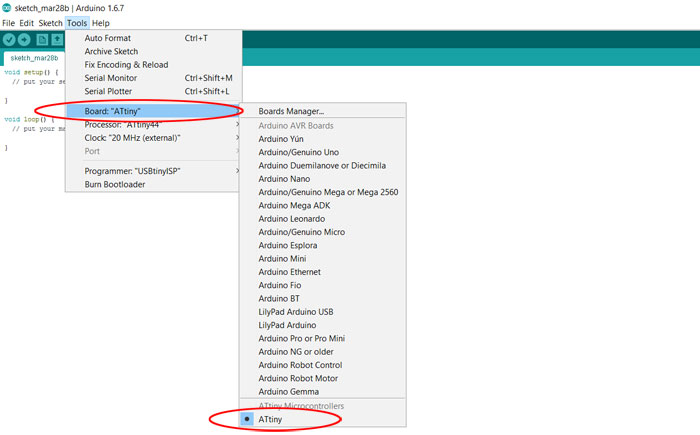Image resolution: width=700 pixels, height=435 pixels.
Task: Open the Sketch menu
Action: (50, 23)
